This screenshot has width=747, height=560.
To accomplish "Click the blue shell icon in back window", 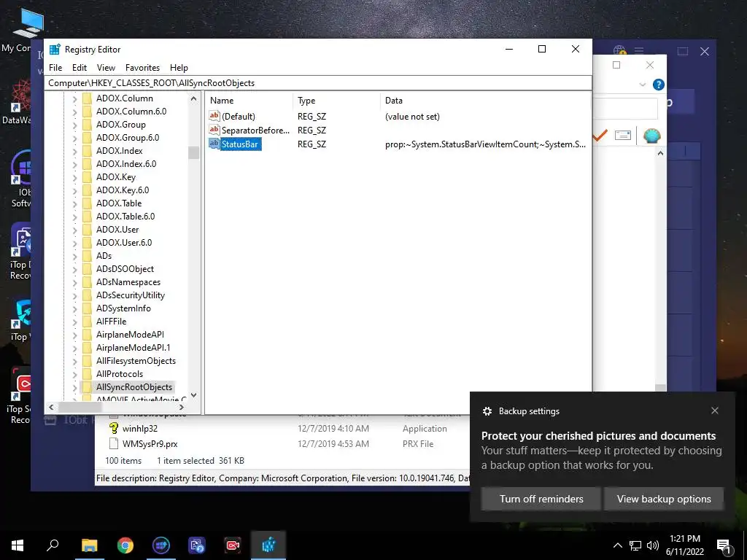I will click(651, 136).
